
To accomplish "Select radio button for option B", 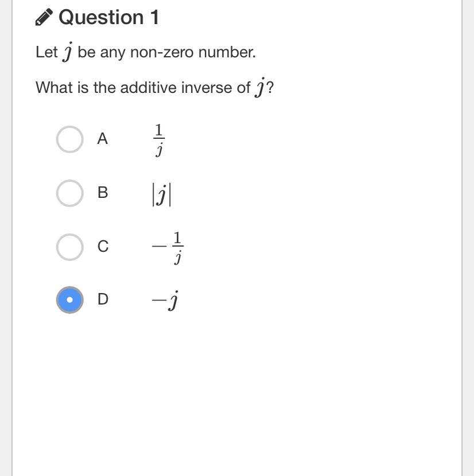I will click(69, 193).
